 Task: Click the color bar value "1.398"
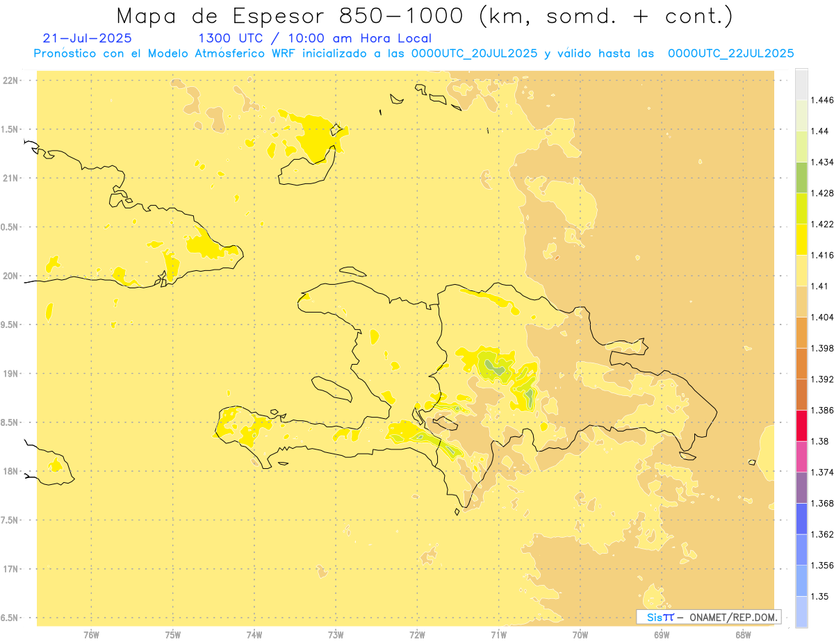[824, 348]
